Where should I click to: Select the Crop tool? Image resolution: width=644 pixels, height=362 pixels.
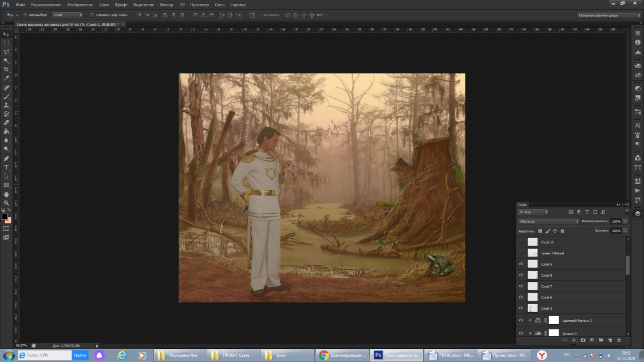pyautogui.click(x=6, y=69)
